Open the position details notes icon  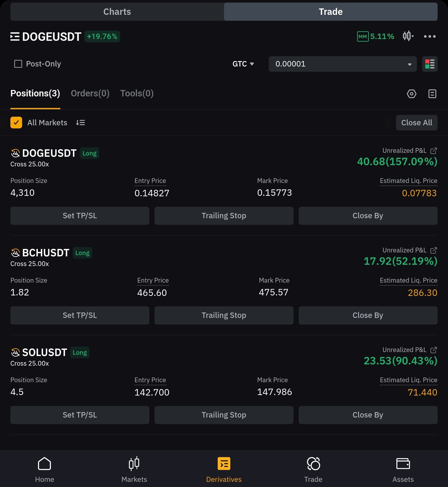click(432, 94)
